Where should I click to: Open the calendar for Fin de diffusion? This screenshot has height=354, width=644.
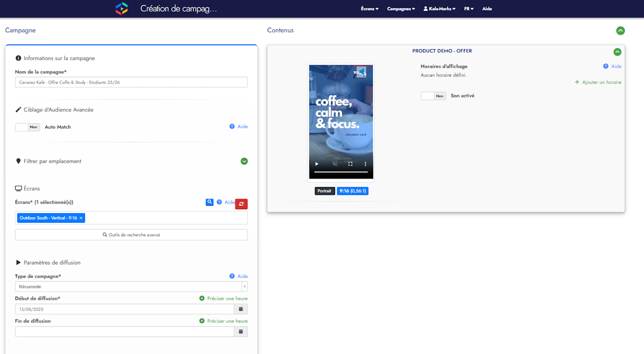(x=241, y=332)
